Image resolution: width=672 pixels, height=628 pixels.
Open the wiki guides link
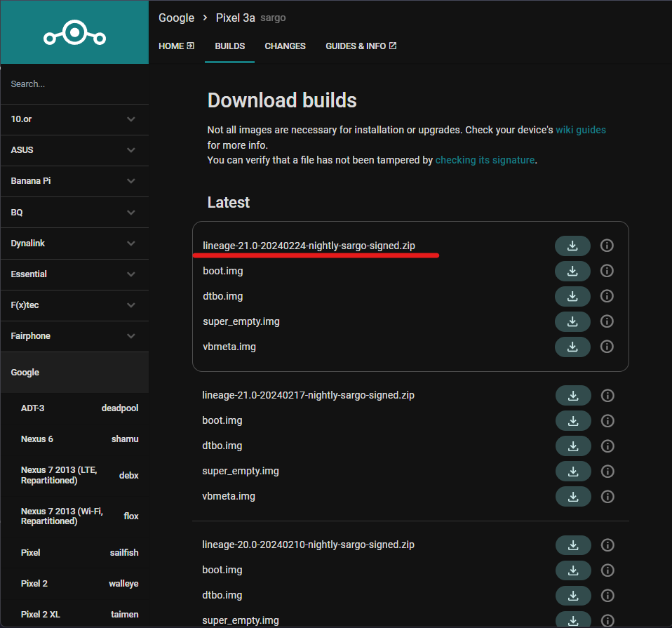pos(581,130)
